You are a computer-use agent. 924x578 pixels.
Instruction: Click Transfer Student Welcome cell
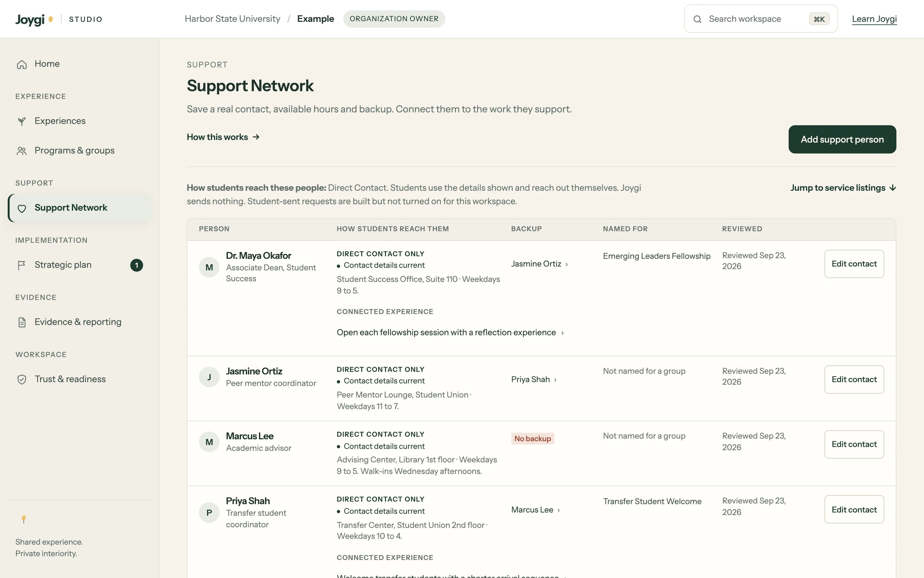tap(652, 501)
